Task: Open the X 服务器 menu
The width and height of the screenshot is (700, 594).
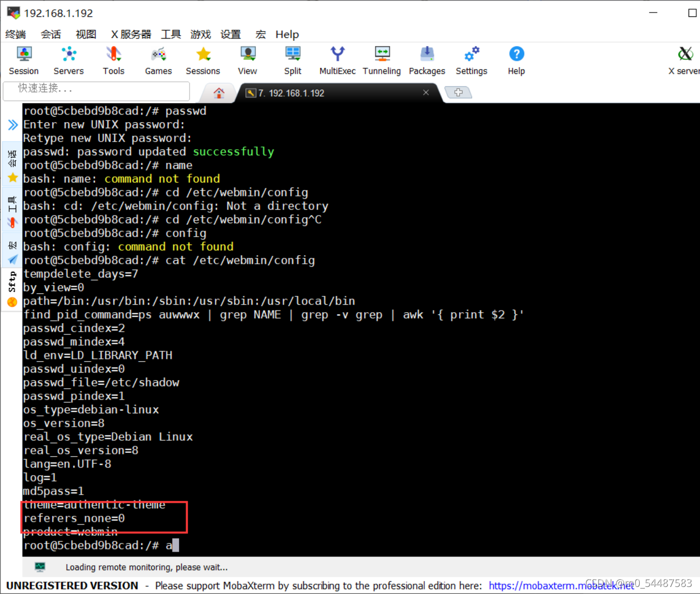Action: (x=131, y=34)
